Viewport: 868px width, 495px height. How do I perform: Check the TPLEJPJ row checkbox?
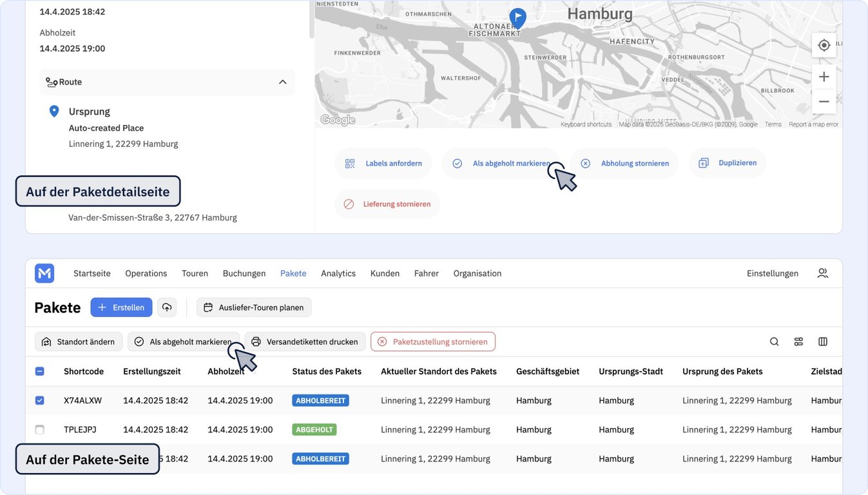[x=39, y=429]
